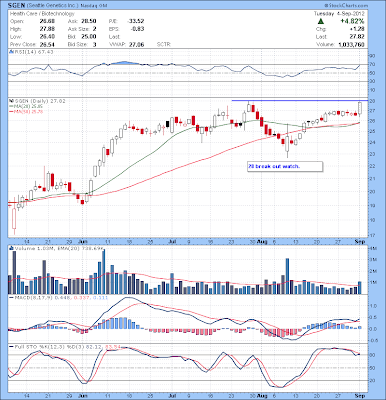
Task: Click the Health Care / Biotechnology sector text
Action: point(42,14)
